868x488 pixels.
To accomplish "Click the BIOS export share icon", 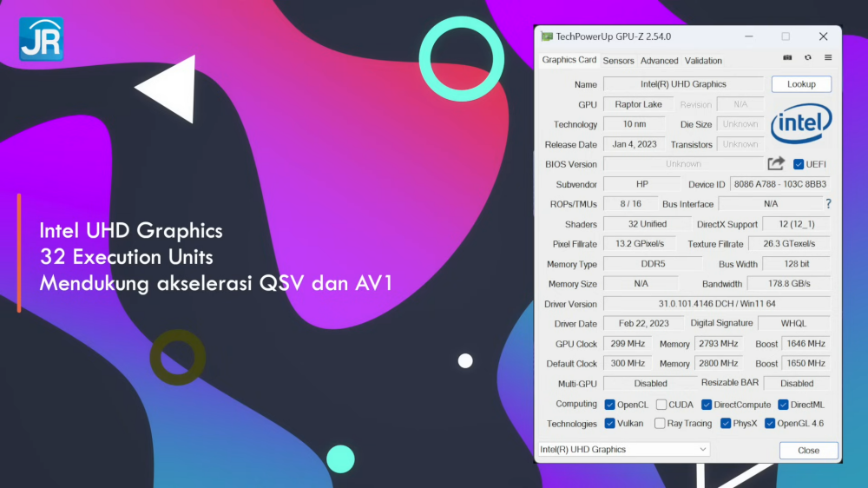I will click(776, 163).
